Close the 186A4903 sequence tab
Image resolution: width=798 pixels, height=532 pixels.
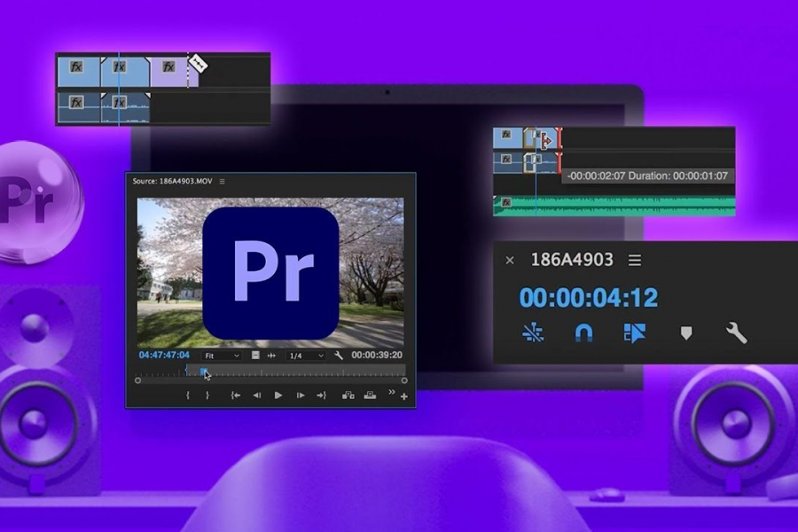tap(510, 261)
